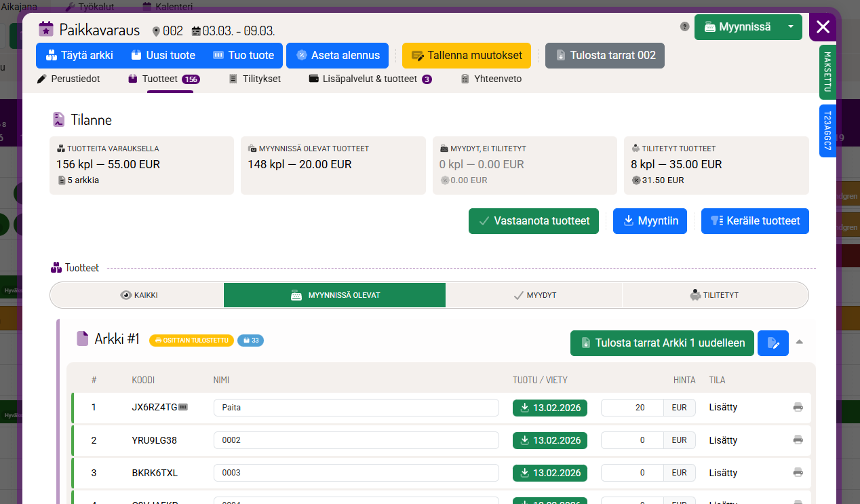Image resolution: width=860 pixels, height=504 pixels.
Task: Switch filter to MYYDYT products
Action: [x=534, y=295]
